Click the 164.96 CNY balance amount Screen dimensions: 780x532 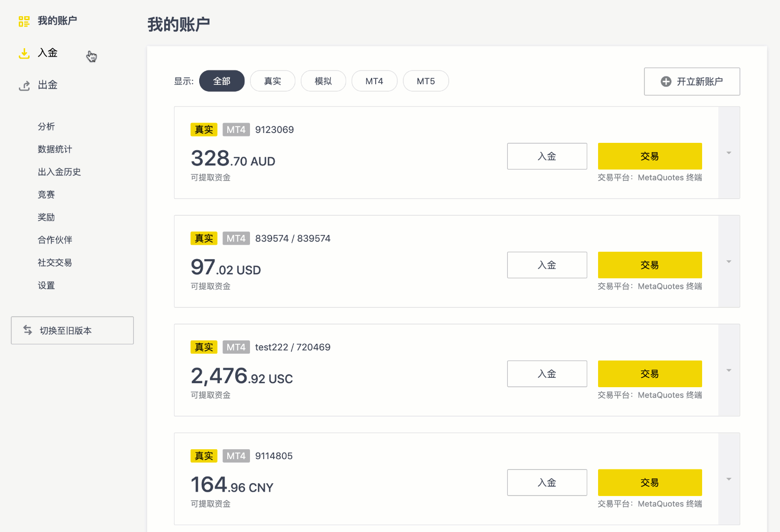pyautogui.click(x=232, y=485)
